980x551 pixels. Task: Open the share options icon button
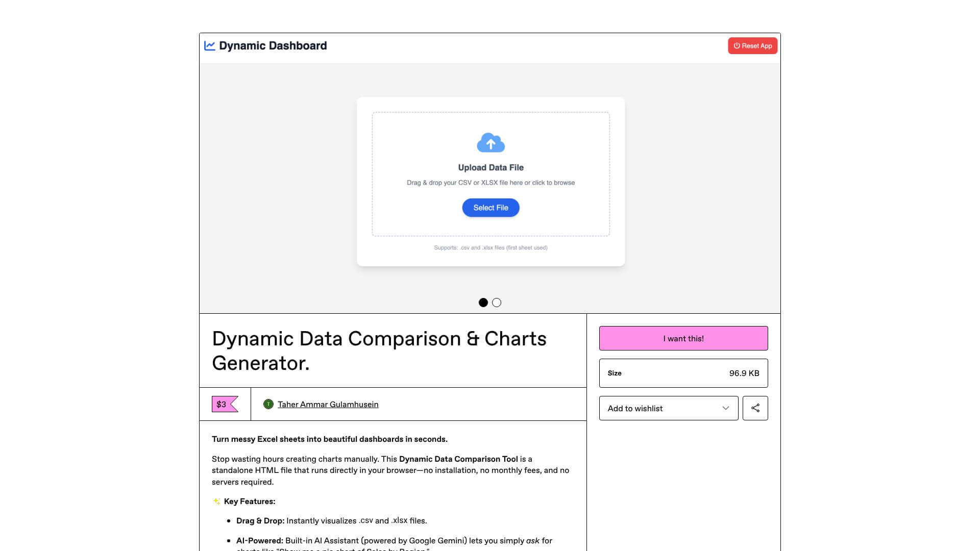(x=755, y=408)
